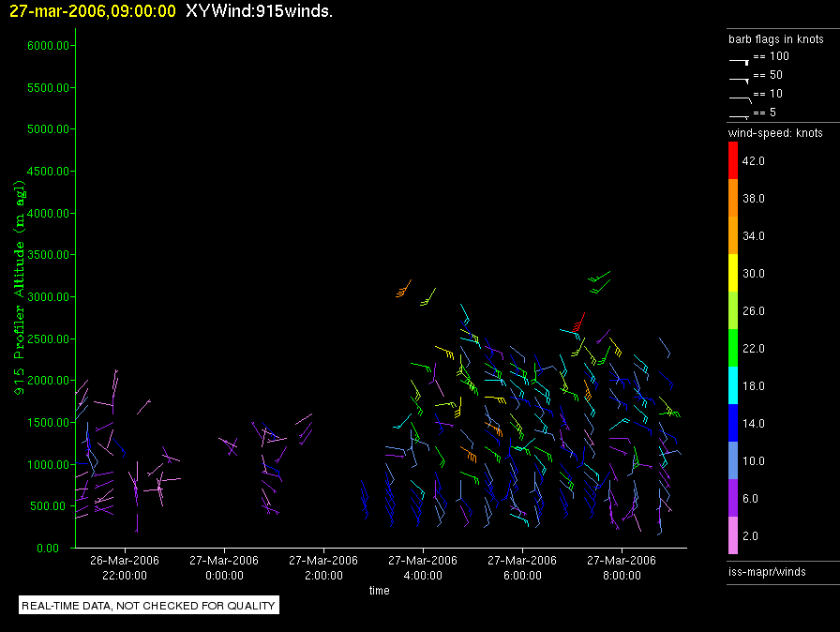Click the 'barb flags in knots' legend heading
This screenshot has width=840, height=632.
[775, 39]
